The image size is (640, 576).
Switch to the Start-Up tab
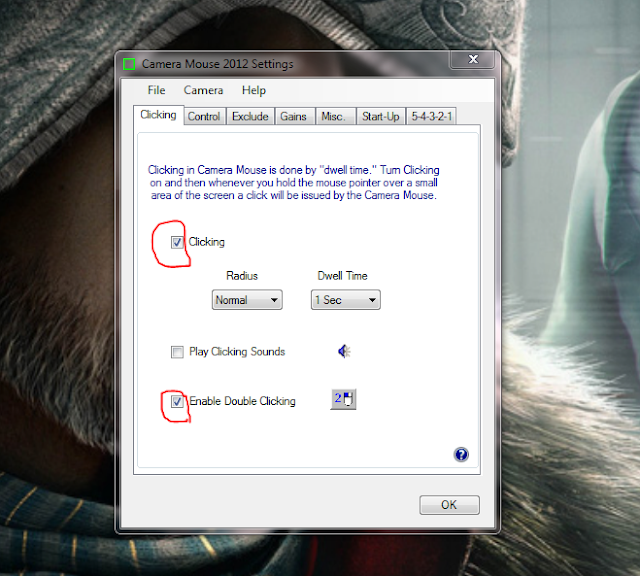380,117
